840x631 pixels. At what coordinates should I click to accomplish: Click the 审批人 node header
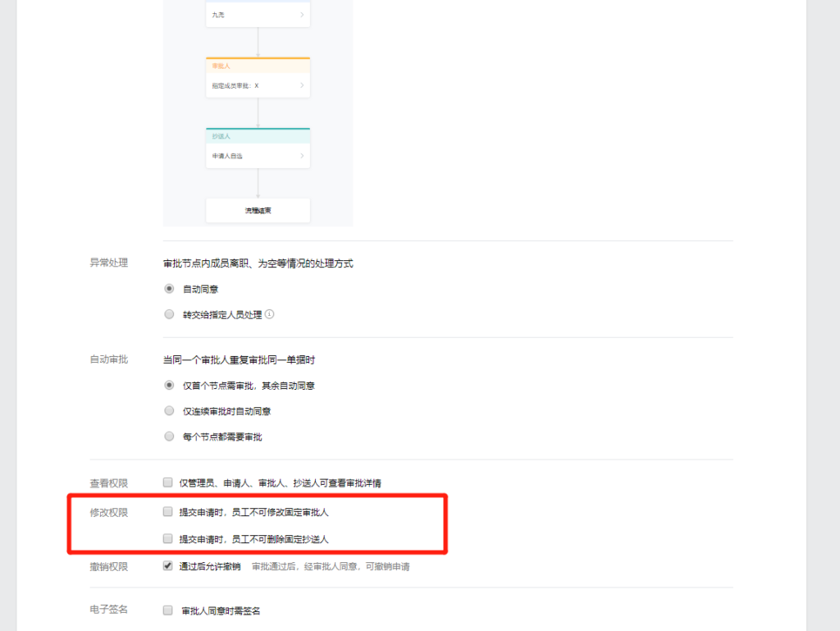pos(258,66)
